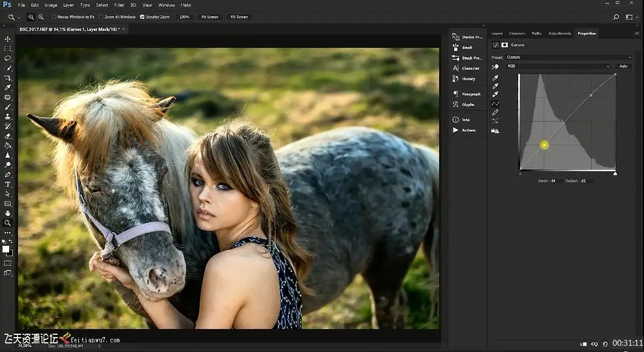The height and width of the screenshot is (352, 644).
Task: Select the Horizontal Type tool
Action: [8, 184]
